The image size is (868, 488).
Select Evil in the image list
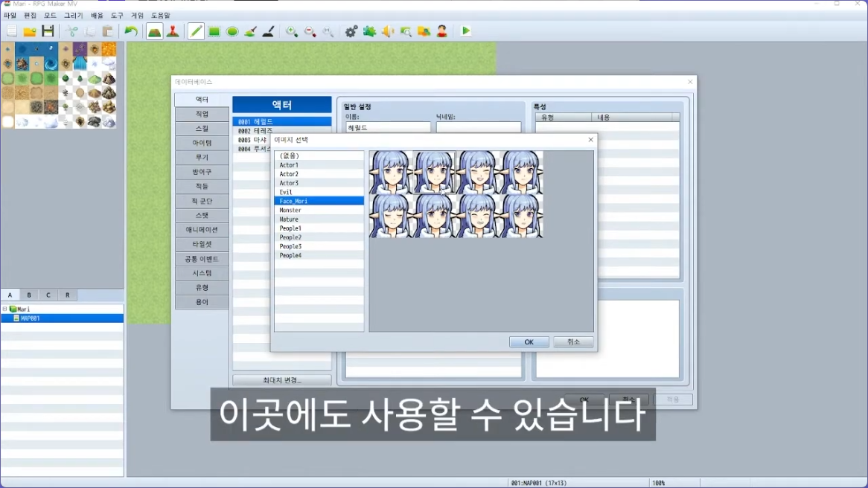(319, 192)
